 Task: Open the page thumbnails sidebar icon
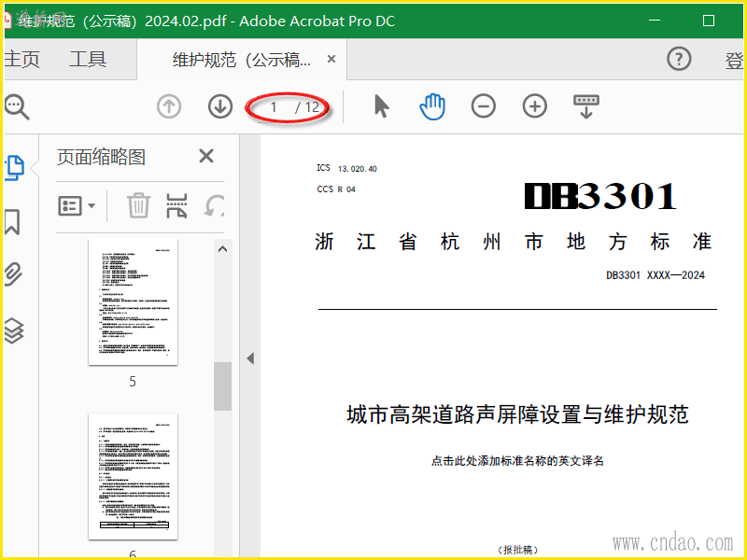[14, 168]
